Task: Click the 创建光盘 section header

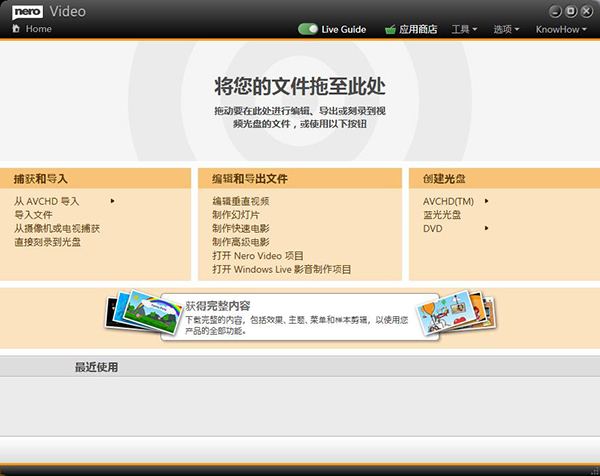Action: (x=504, y=178)
